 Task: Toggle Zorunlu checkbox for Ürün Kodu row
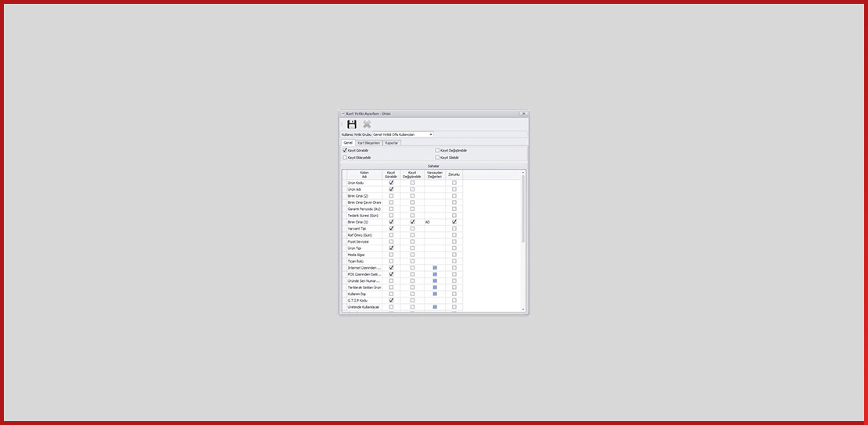pyautogui.click(x=454, y=183)
